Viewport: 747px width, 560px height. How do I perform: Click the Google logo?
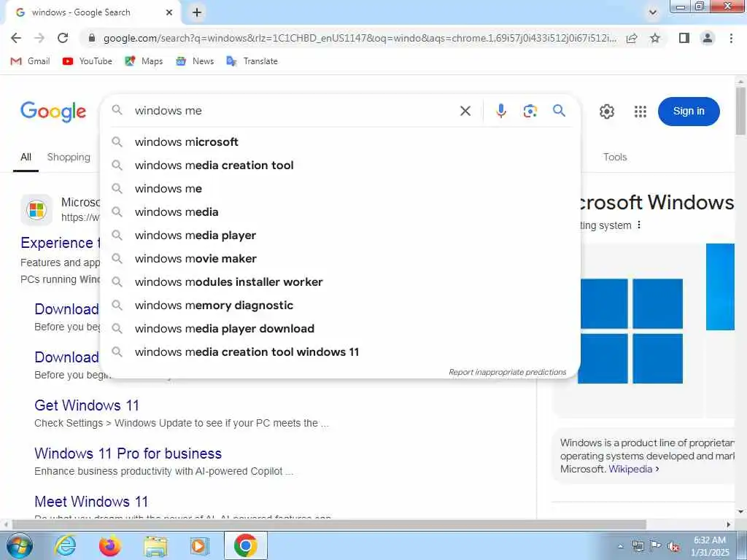coord(53,112)
